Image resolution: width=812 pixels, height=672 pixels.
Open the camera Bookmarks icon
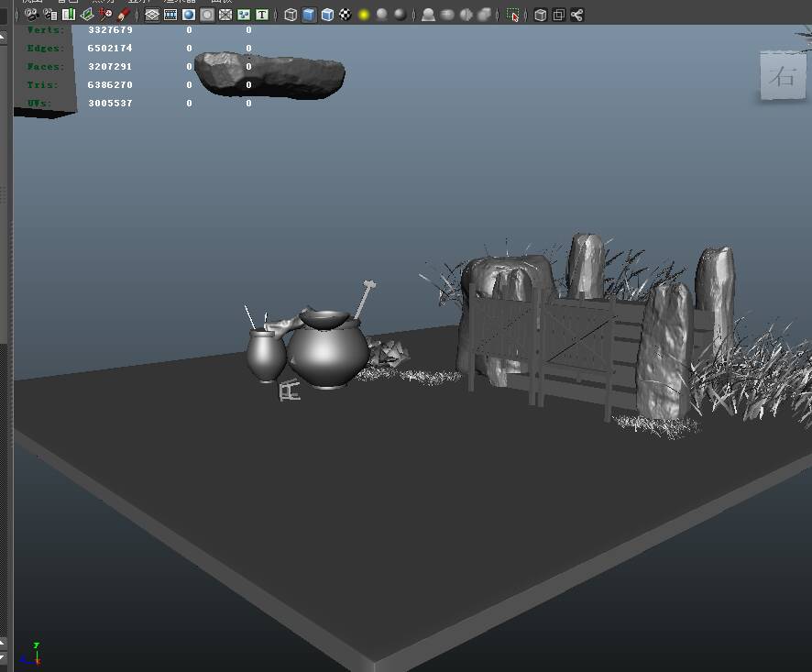click(x=69, y=15)
